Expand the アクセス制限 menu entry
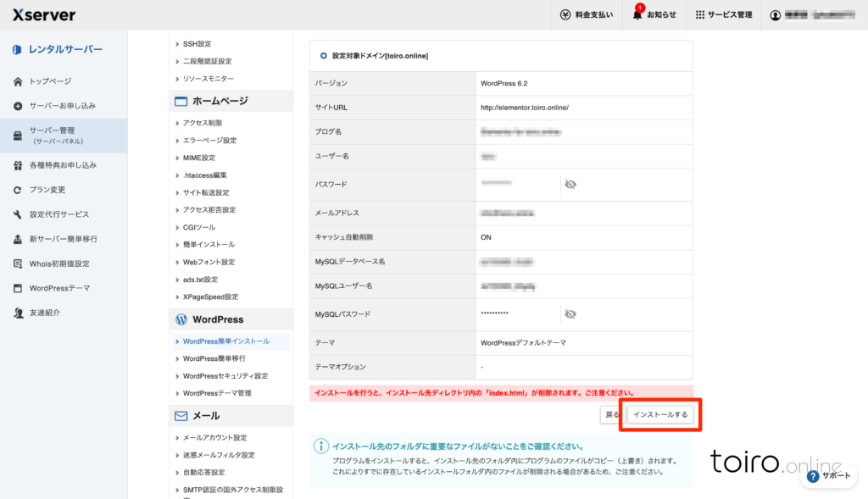868x499 pixels. pos(203,123)
